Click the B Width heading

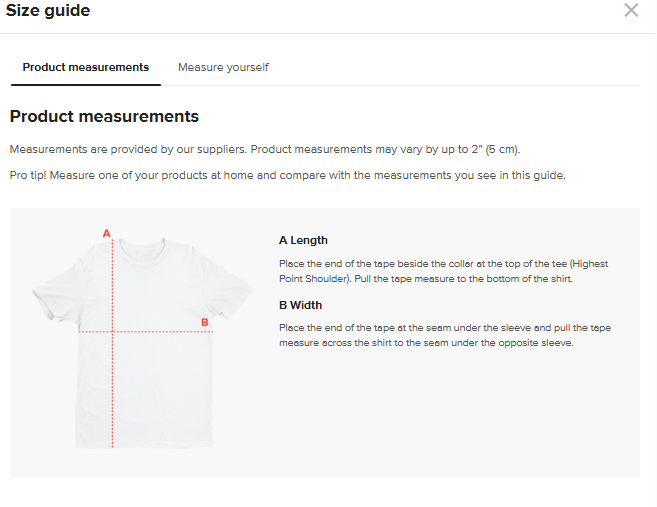coord(300,305)
